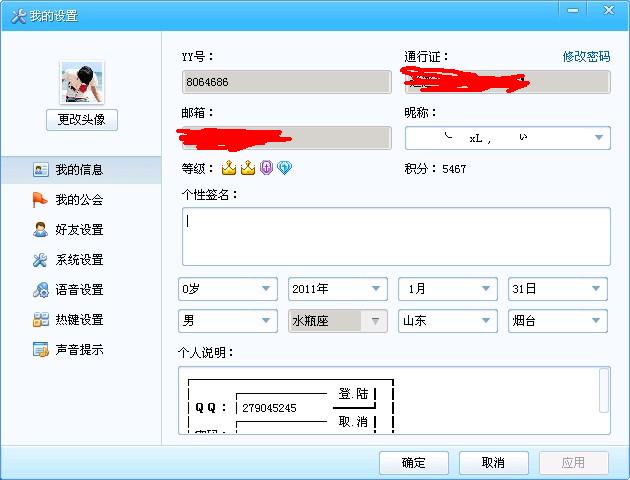Viewport: 630px width, 480px height.
Task: Close the 我的设置 window
Action: coord(609,10)
